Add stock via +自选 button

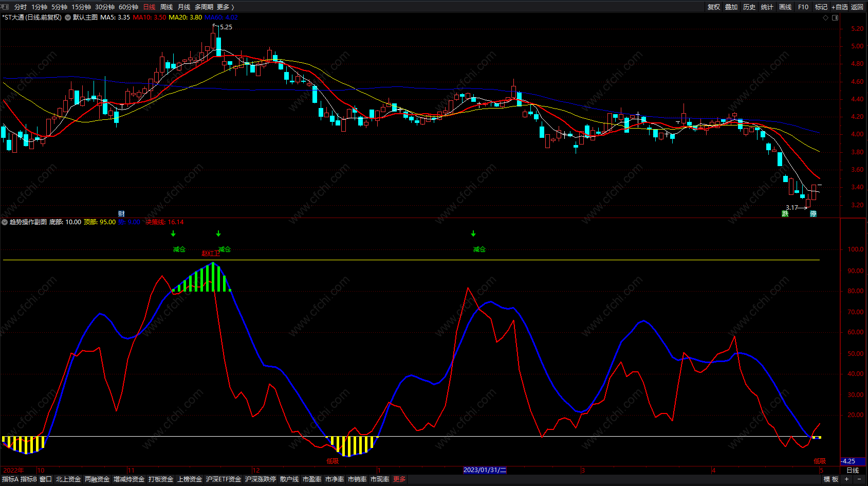pos(840,7)
